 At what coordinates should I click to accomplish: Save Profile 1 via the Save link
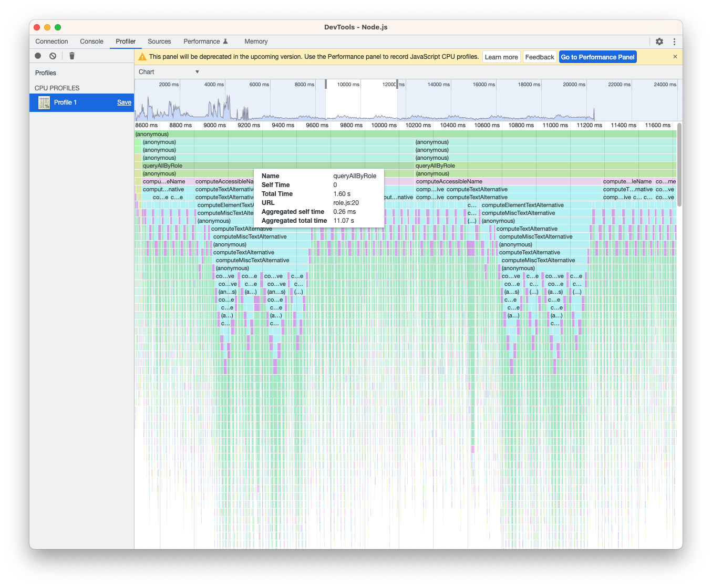coord(124,102)
